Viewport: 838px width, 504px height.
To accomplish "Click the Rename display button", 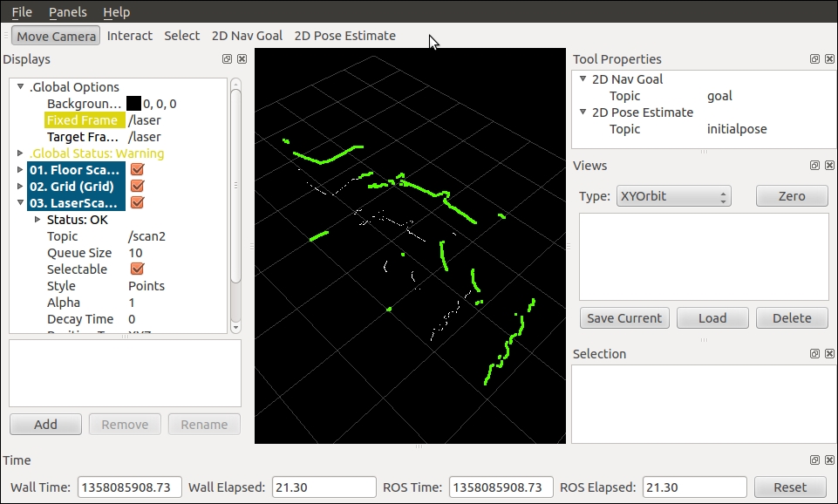I will click(x=204, y=425).
